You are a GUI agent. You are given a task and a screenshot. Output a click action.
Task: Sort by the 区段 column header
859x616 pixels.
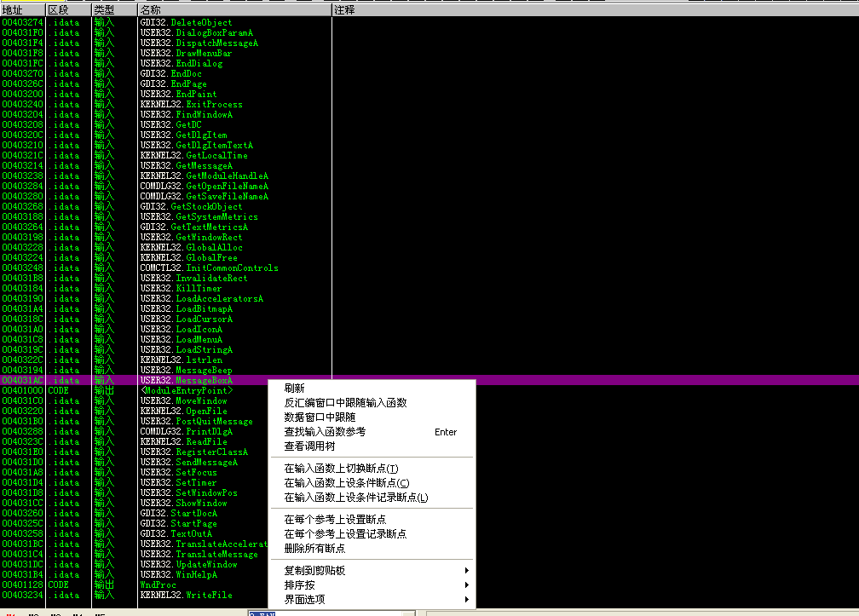(x=68, y=10)
